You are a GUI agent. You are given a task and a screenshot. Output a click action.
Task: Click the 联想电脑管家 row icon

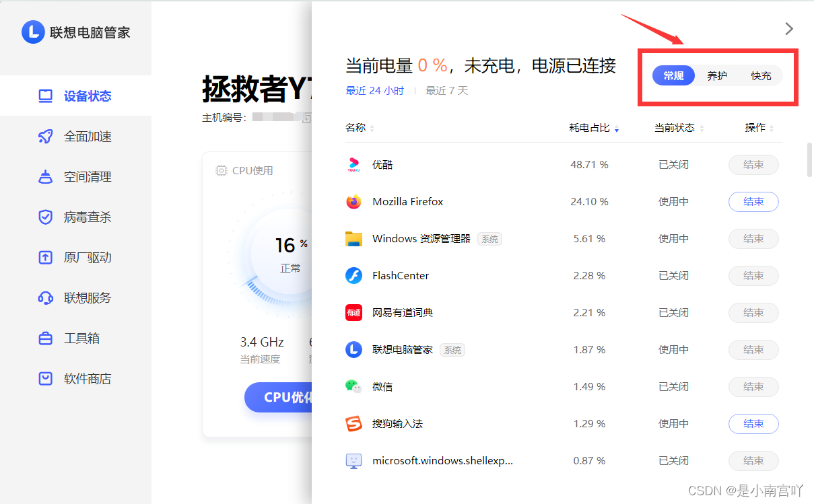coord(353,350)
